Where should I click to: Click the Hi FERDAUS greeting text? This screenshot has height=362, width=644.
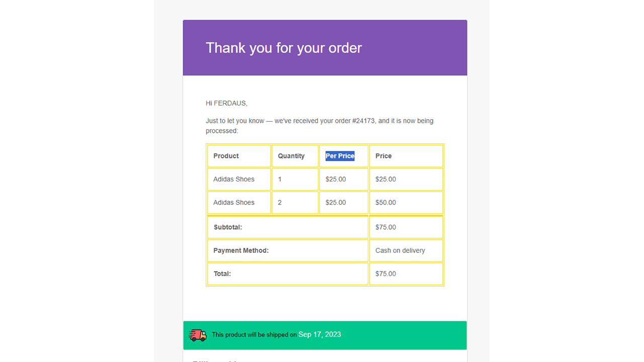[226, 103]
